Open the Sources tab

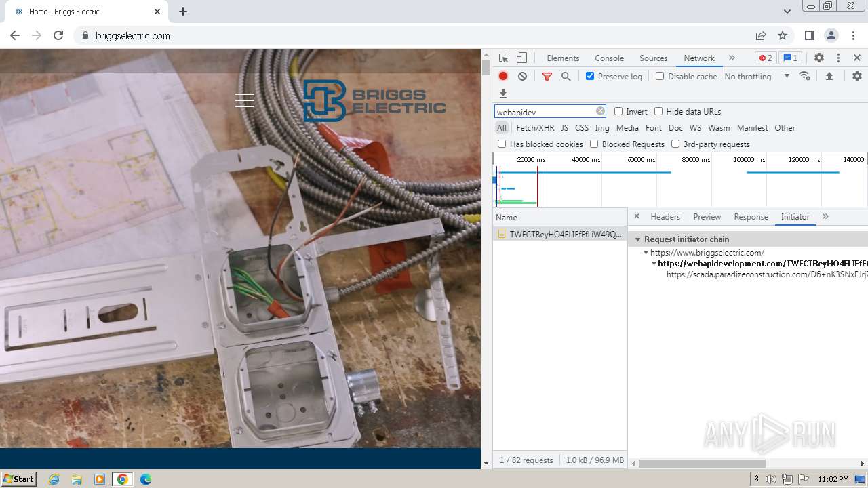coord(654,58)
